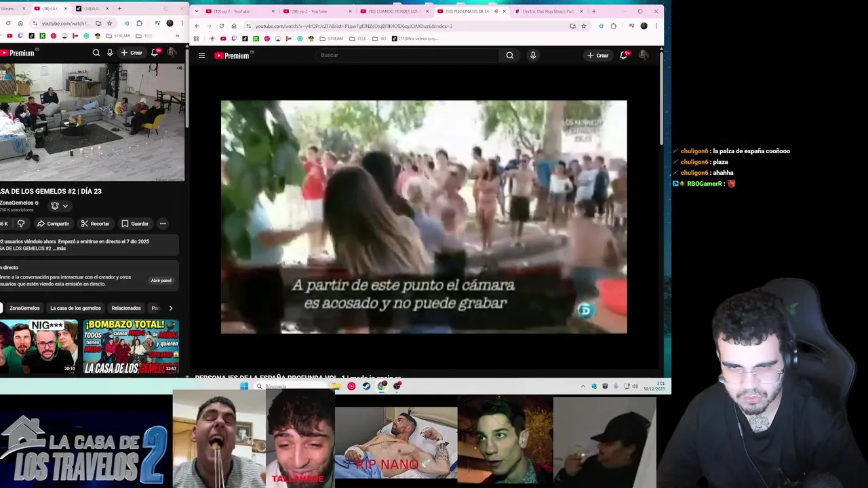Click the magnifier search button in right YouTube window

coord(509,56)
